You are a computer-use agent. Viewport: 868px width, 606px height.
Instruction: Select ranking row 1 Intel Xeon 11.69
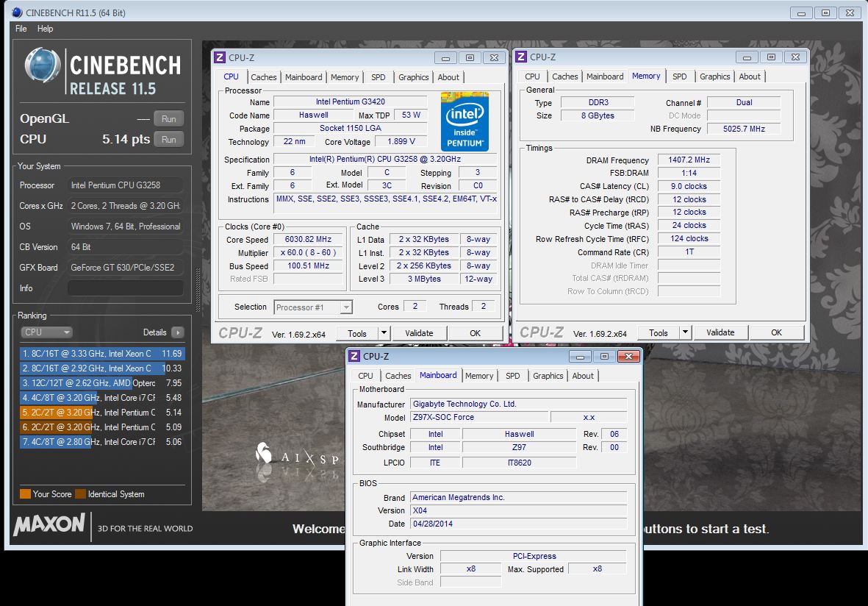coord(102,354)
